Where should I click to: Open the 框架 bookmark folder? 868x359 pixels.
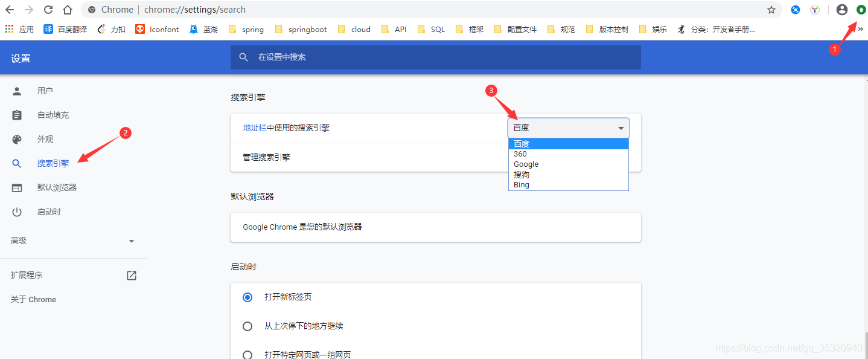pos(469,29)
